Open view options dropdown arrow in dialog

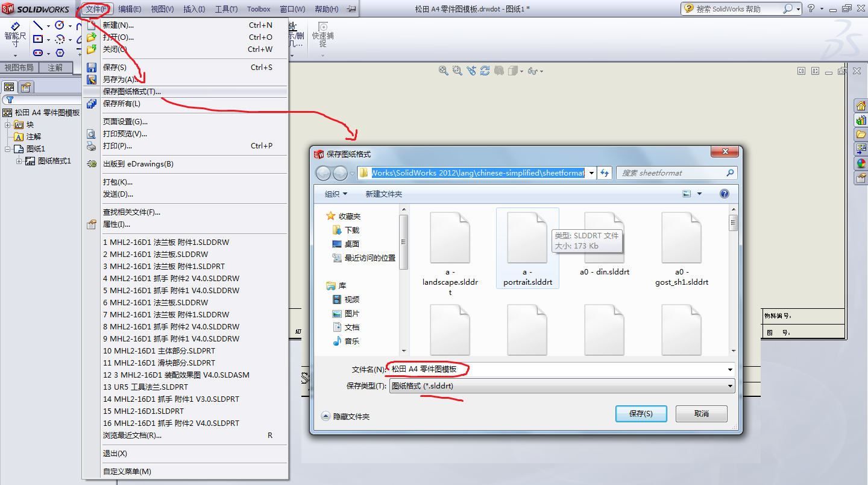click(699, 194)
